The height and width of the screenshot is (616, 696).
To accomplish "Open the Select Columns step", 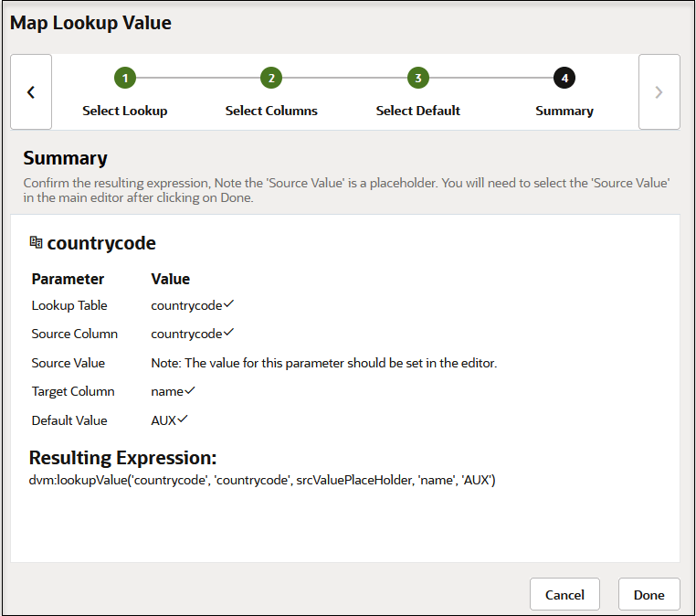I will [x=271, y=111].
